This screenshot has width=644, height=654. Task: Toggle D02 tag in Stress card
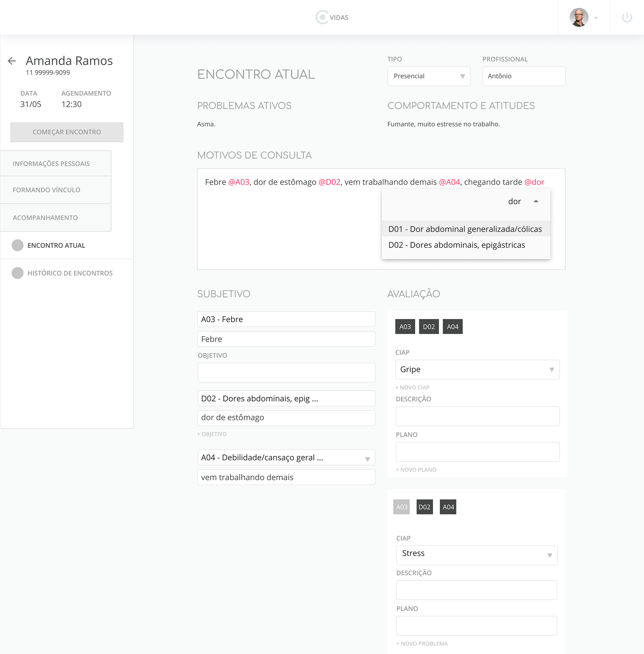pos(425,507)
